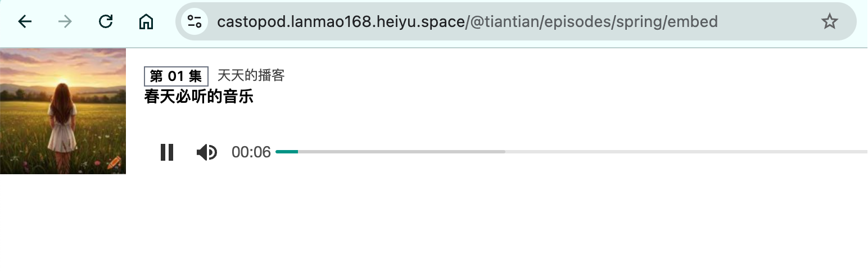Seek to the light unbuffered progress area

point(686,152)
